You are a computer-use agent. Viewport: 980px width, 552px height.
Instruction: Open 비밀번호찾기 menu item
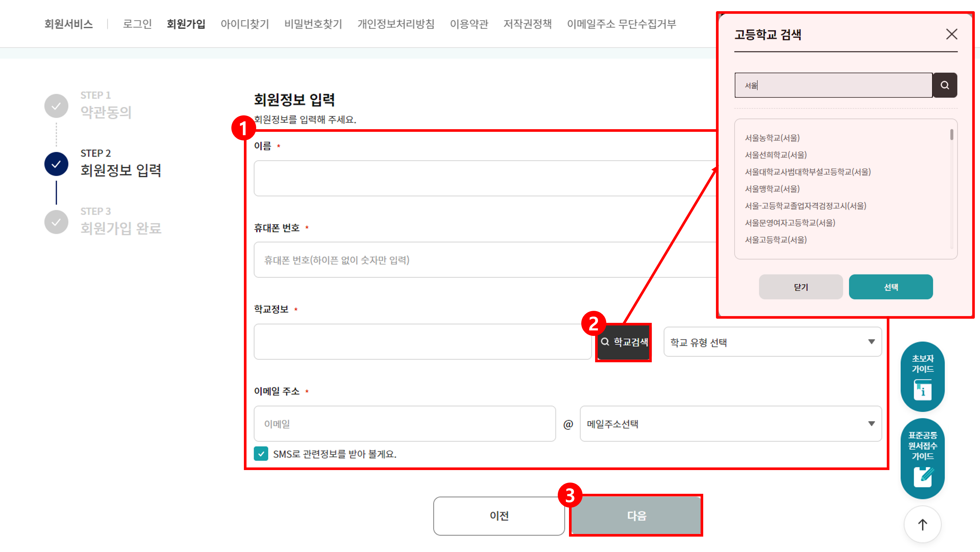(x=313, y=24)
